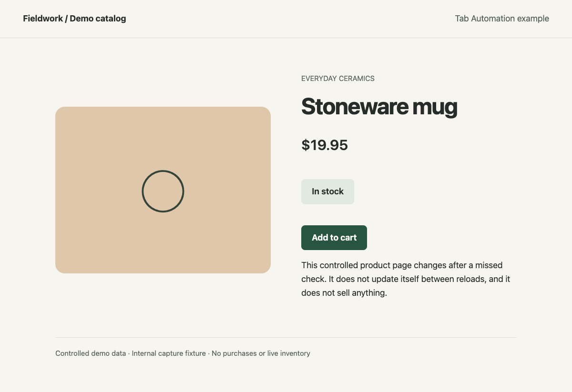Click the middle description line mentioning reloads
This screenshot has width=572, height=392.
pyautogui.click(x=406, y=279)
